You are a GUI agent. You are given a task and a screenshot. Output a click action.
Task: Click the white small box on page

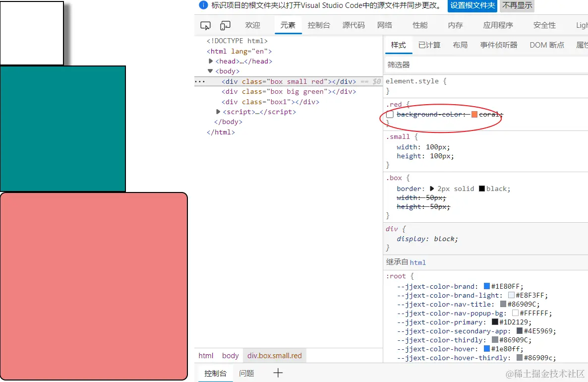tap(32, 33)
